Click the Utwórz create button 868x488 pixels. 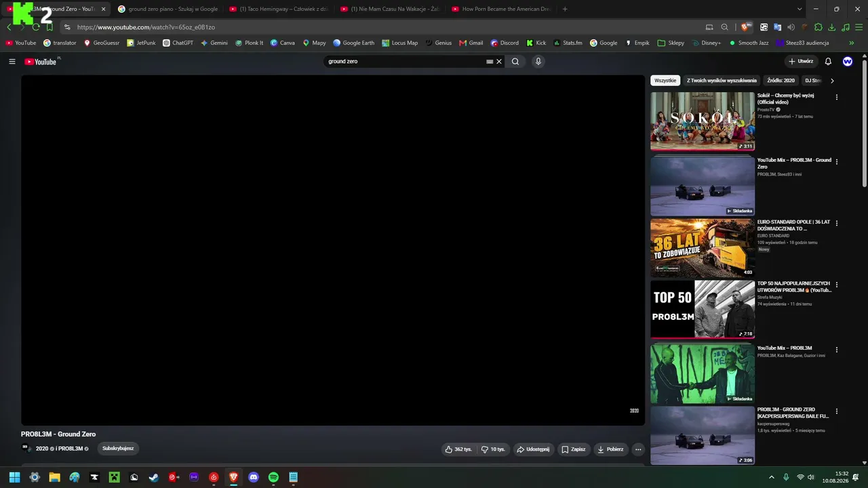[x=800, y=62]
